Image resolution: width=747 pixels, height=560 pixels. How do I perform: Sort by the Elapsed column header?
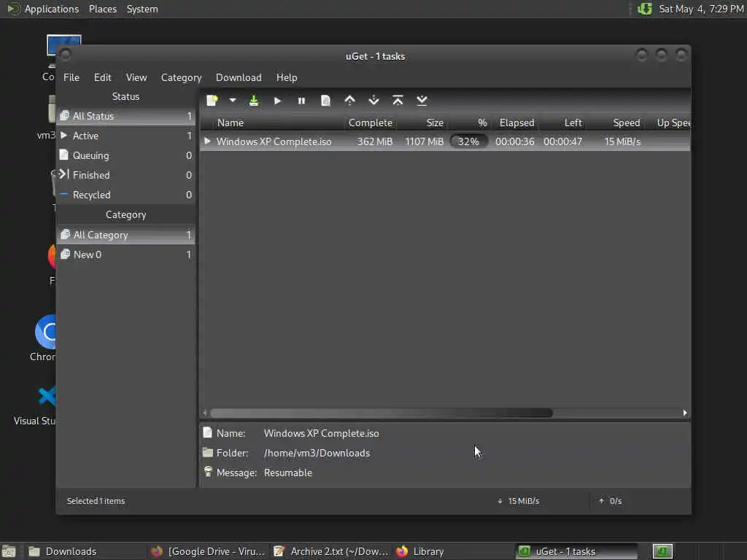click(x=516, y=122)
